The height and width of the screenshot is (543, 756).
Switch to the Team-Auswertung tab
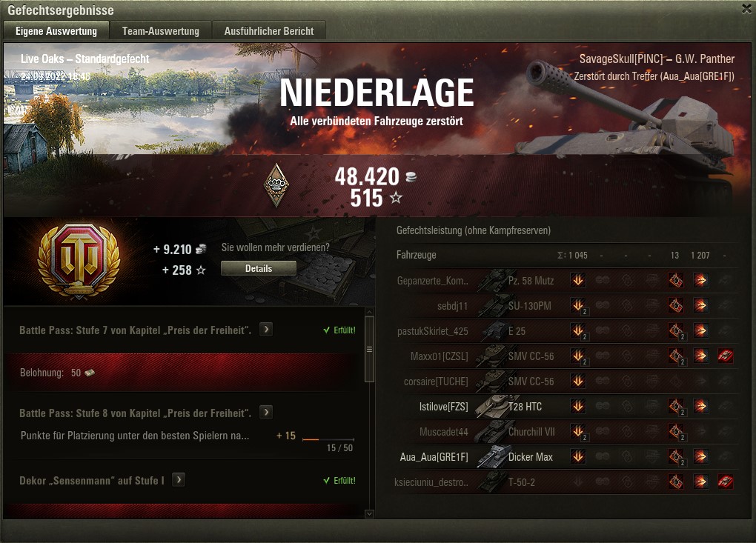pos(161,31)
